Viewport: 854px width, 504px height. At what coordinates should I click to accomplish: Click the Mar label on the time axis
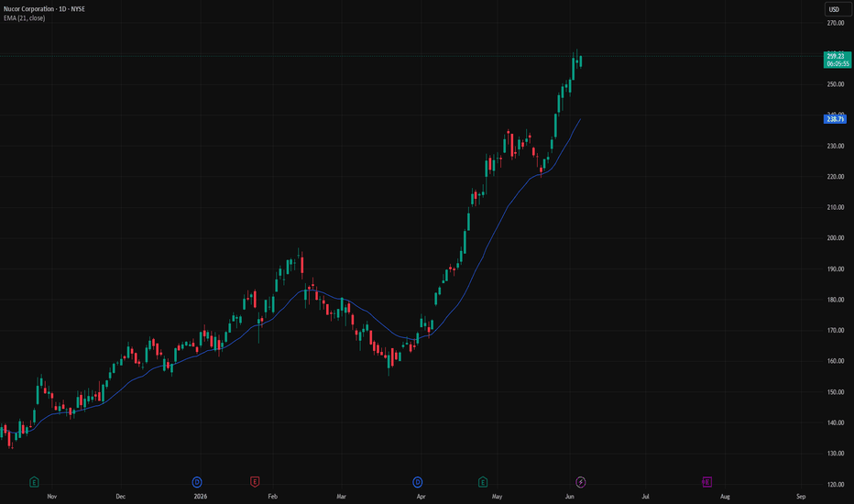click(341, 497)
